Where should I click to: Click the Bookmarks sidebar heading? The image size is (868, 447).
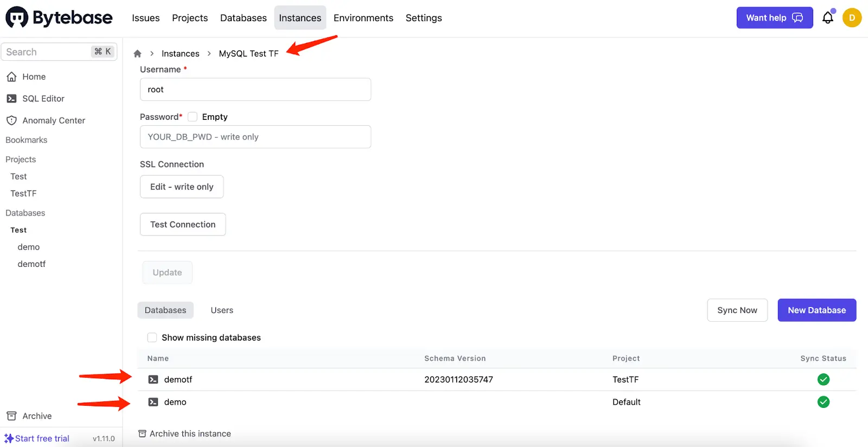tap(27, 140)
